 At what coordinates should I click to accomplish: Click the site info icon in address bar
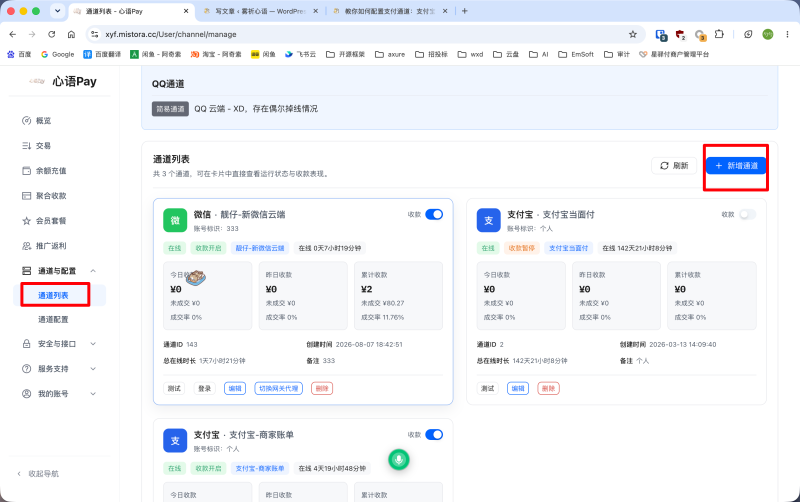[94, 34]
